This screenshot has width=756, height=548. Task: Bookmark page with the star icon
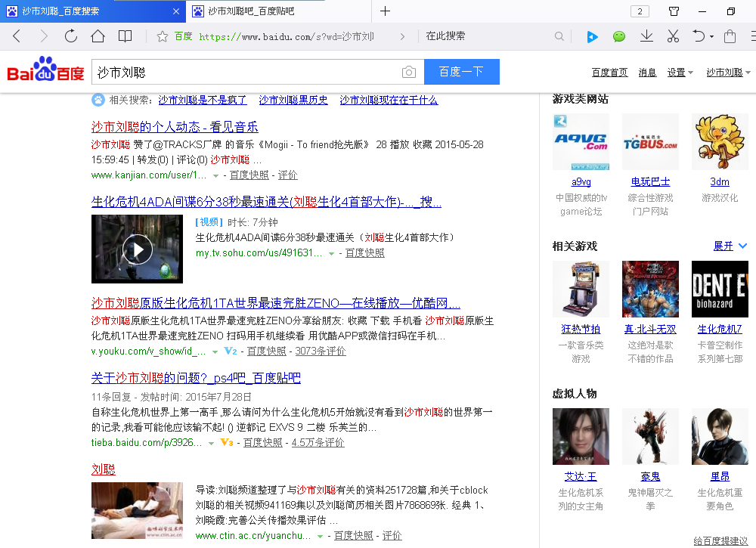(163, 36)
